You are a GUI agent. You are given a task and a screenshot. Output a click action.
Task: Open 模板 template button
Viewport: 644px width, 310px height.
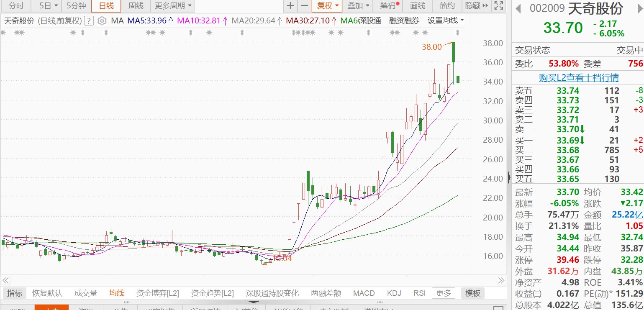(x=473, y=293)
